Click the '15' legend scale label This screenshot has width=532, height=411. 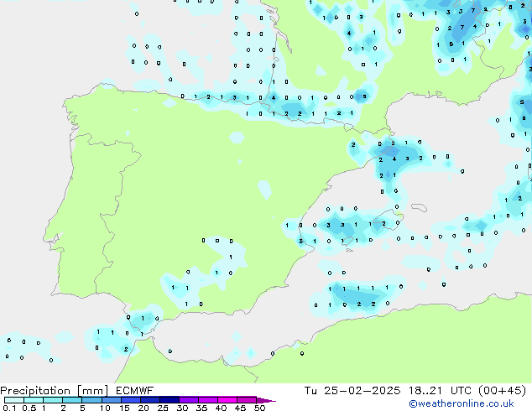coord(124,408)
